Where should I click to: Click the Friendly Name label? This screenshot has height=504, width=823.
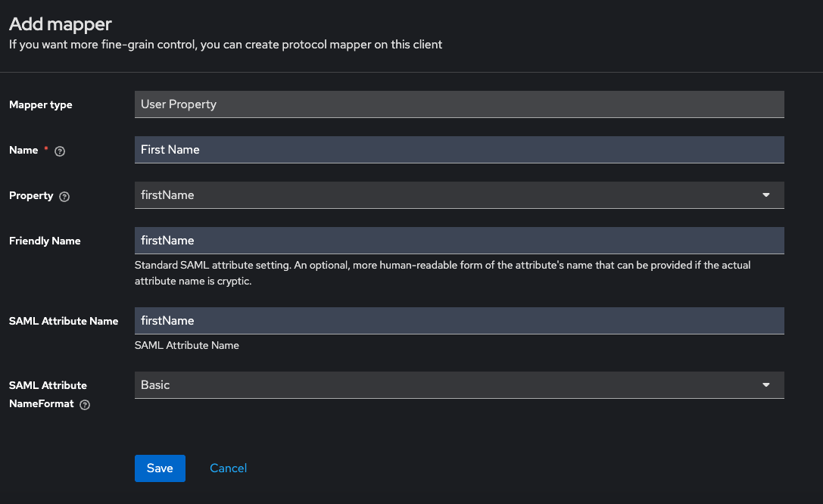click(45, 241)
